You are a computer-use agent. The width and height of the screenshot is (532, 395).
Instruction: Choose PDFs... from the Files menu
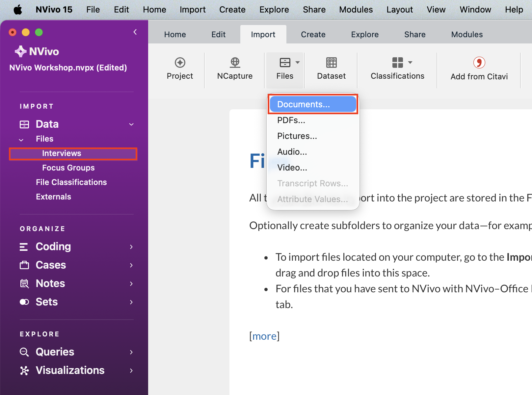click(x=313, y=120)
